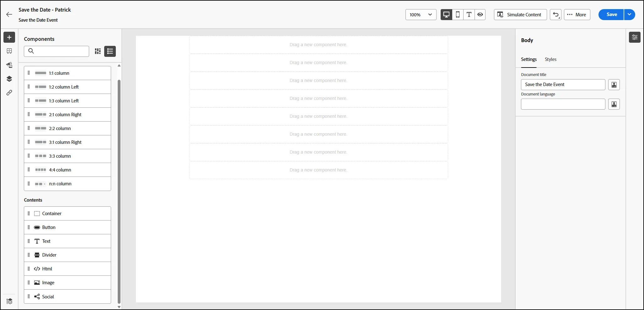644x310 pixels.
Task: Click the Contents section heading
Action: coord(33,200)
